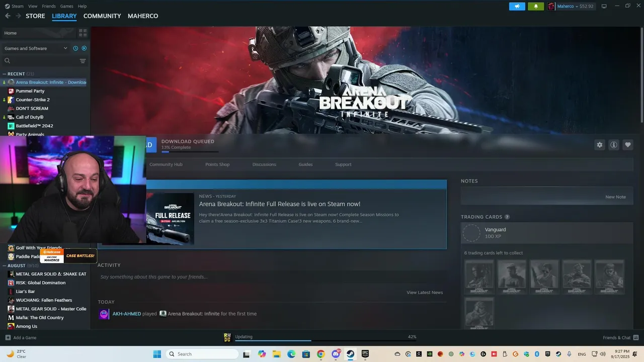Click View Latest News
Image resolution: width=644 pixels, height=362 pixels.
point(425,293)
